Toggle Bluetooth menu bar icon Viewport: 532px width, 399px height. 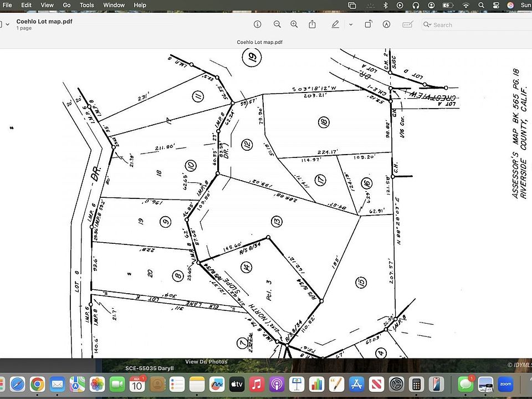tap(386, 5)
